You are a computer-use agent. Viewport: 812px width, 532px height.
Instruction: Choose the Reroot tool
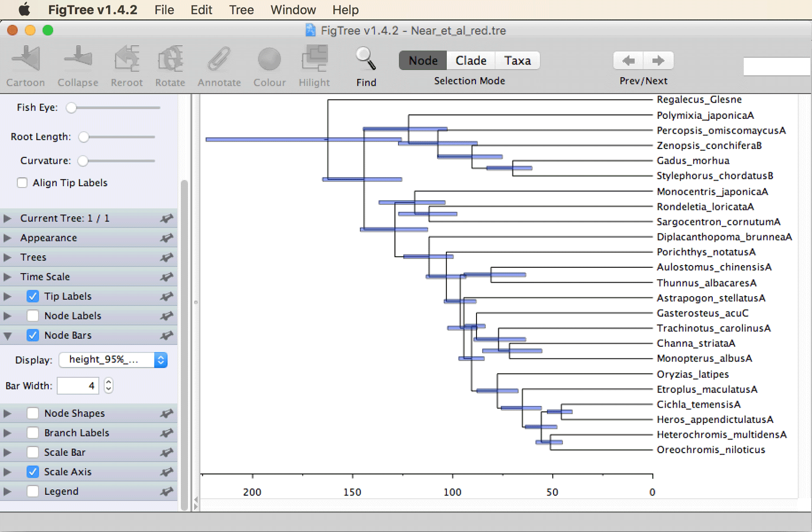click(x=127, y=59)
